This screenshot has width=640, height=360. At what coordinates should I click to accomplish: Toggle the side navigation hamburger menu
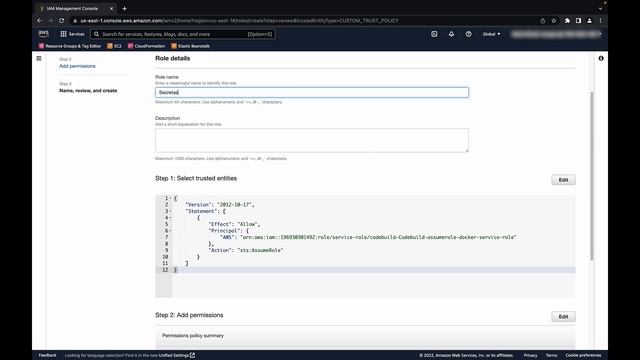[39, 58]
